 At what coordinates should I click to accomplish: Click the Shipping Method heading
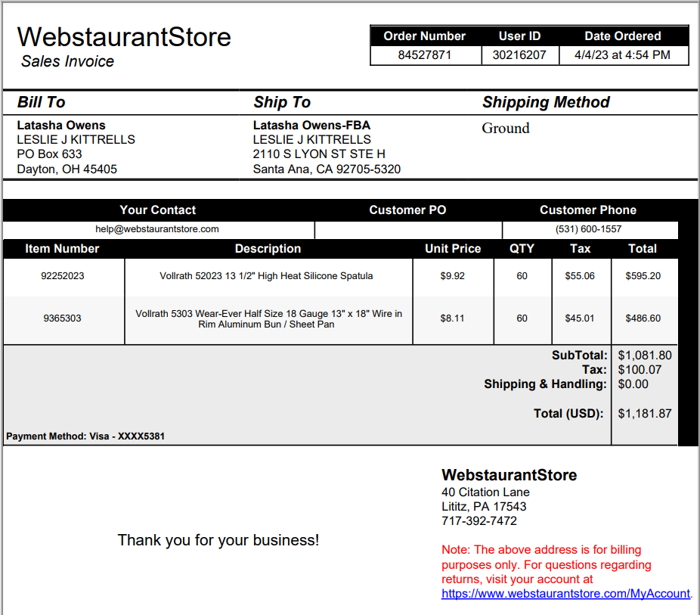coord(546,102)
